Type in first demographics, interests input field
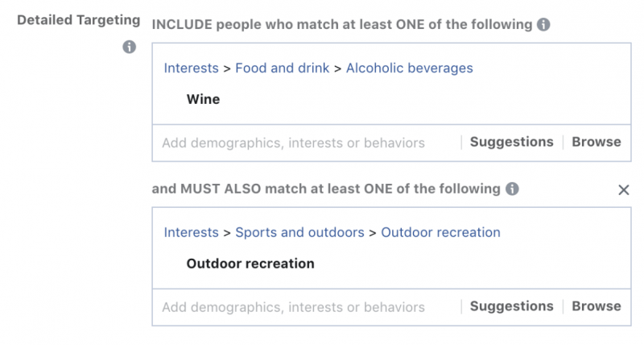This screenshot has width=644, height=345. tap(293, 143)
